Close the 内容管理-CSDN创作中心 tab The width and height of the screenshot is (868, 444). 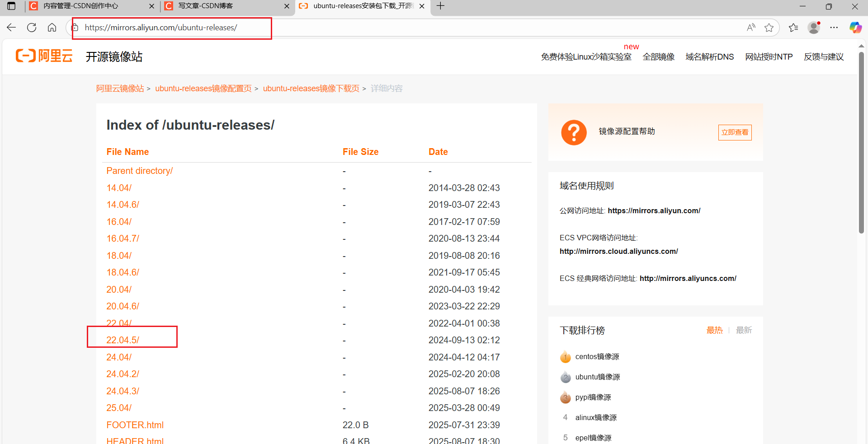(151, 6)
